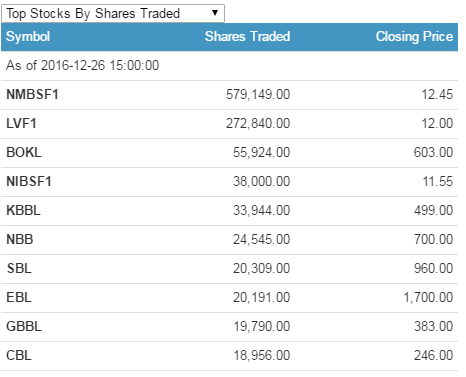Open the BOKL stock entry
The width and height of the screenshot is (466, 377).
tap(24, 152)
